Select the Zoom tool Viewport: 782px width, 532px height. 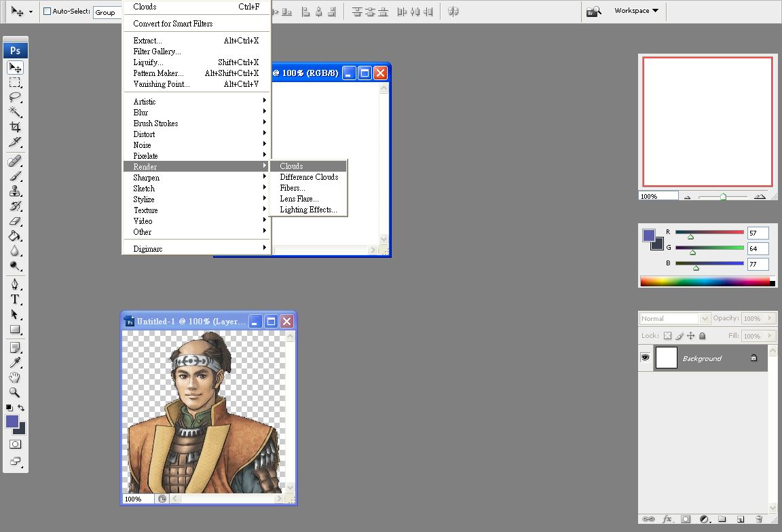coord(15,392)
